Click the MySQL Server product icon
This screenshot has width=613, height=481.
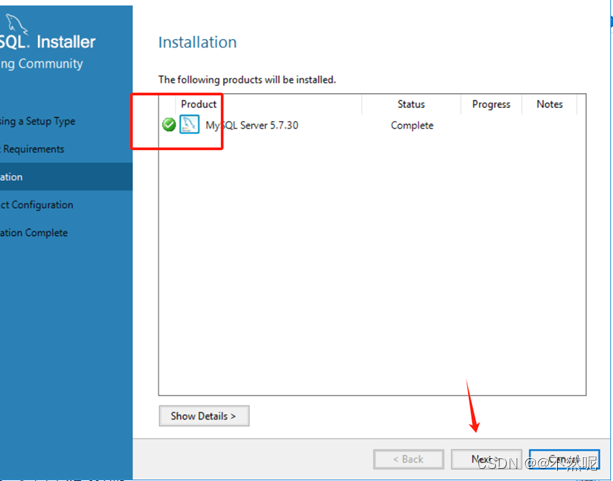189,124
